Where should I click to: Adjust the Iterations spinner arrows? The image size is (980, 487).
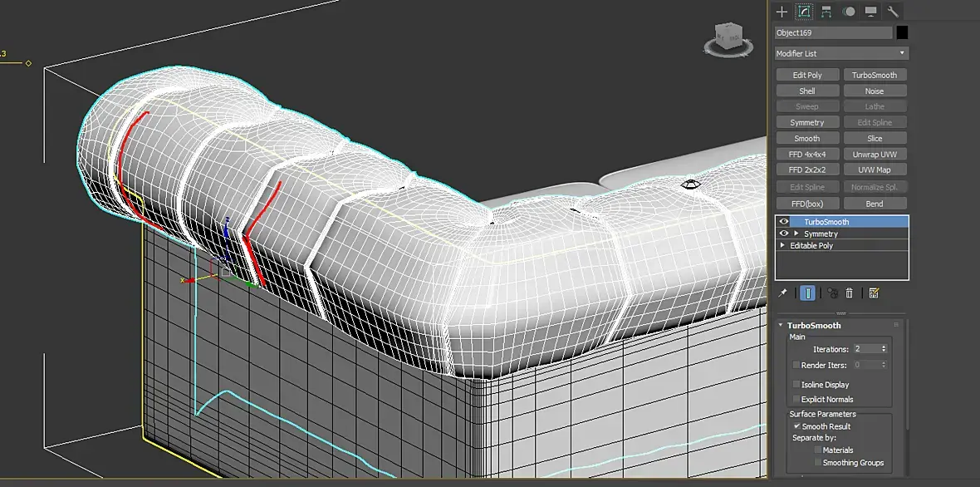[884, 349]
